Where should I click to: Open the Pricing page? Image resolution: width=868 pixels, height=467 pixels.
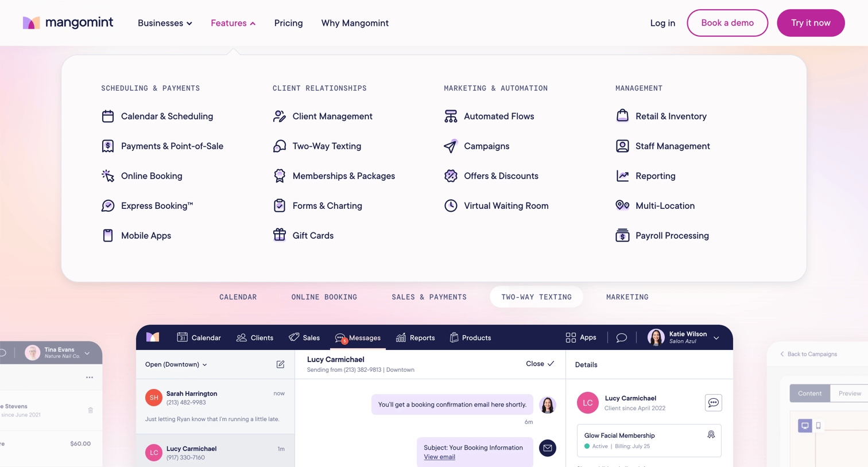point(288,23)
